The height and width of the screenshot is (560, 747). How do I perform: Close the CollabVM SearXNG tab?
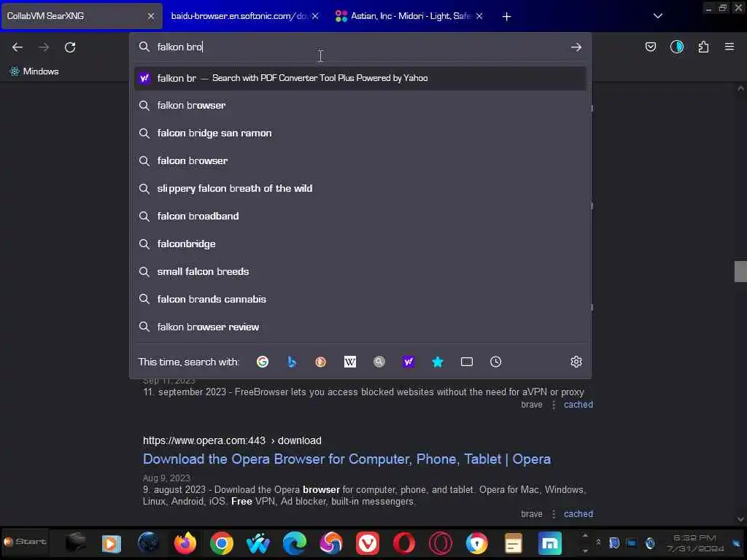pos(151,16)
